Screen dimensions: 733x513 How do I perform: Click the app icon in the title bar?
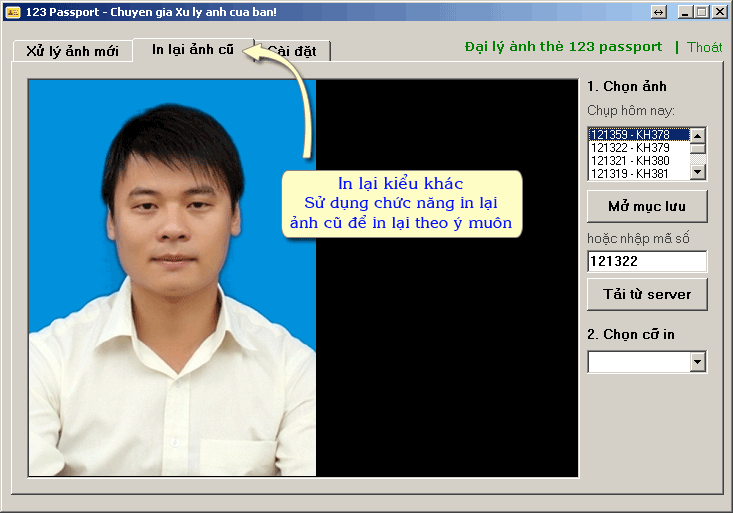(13, 11)
